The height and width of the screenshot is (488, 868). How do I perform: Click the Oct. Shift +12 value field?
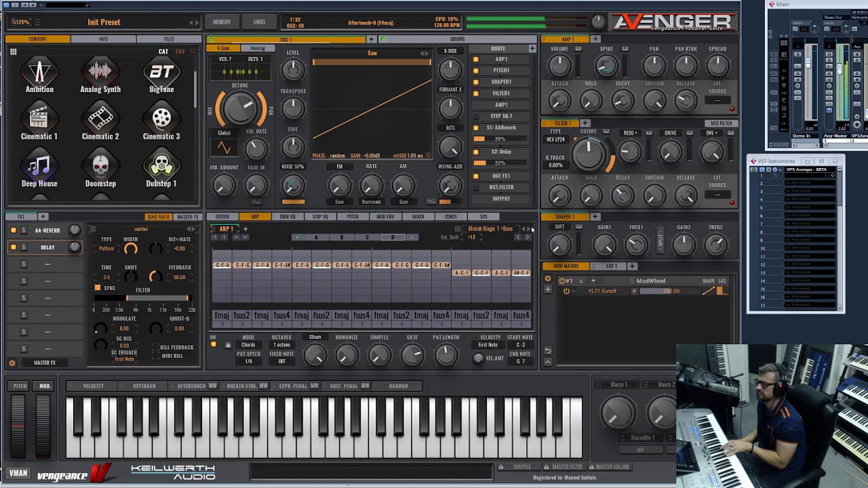pos(471,237)
